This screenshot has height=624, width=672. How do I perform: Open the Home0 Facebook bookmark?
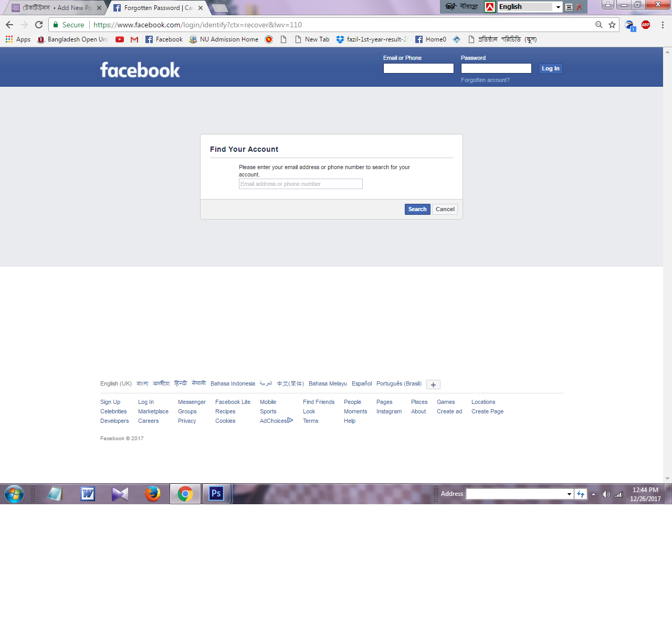pos(430,39)
